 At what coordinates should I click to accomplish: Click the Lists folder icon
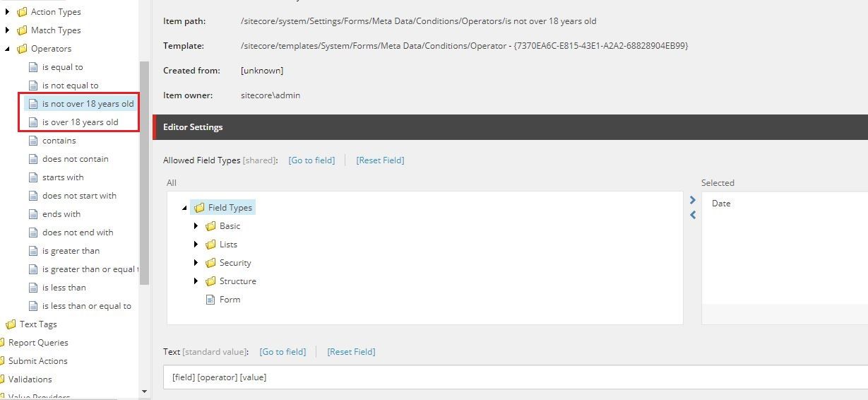coord(210,245)
